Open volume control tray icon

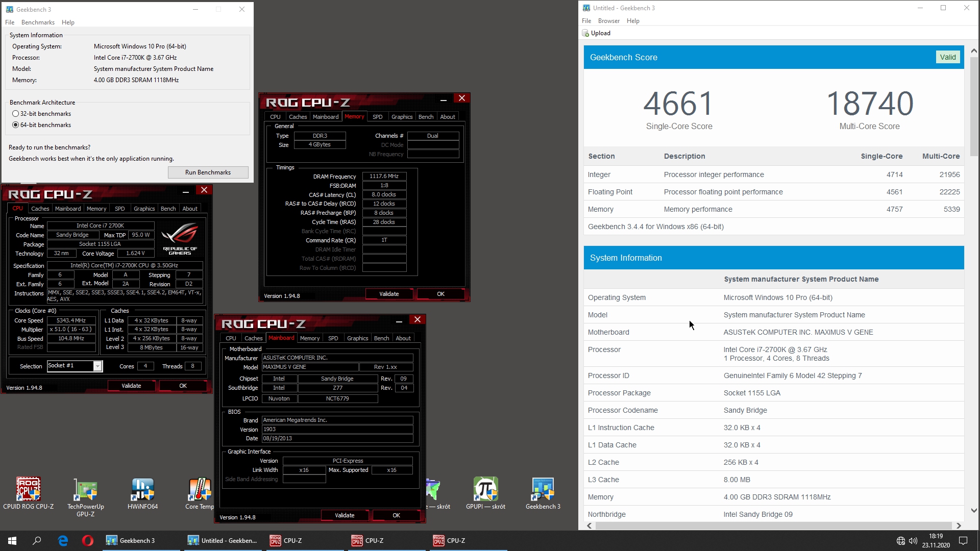click(x=913, y=541)
